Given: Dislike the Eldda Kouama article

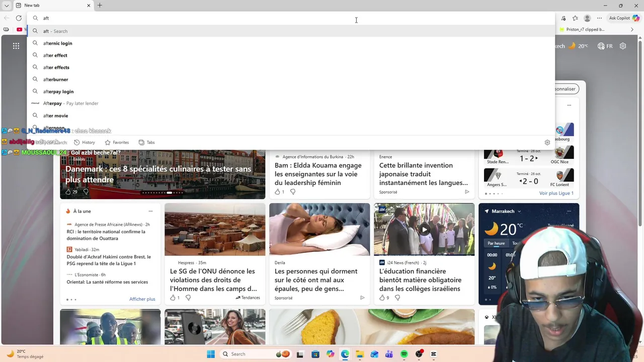Looking at the screenshot, I should point(293,192).
